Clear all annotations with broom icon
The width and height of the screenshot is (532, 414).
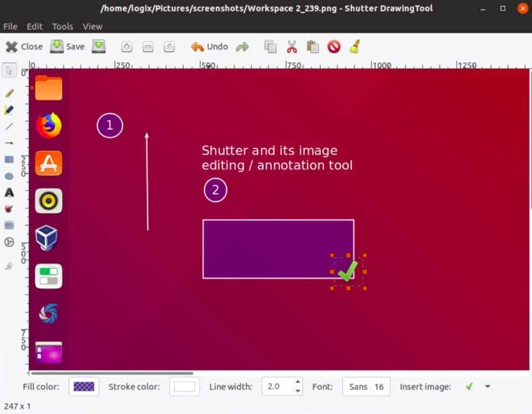tap(355, 47)
